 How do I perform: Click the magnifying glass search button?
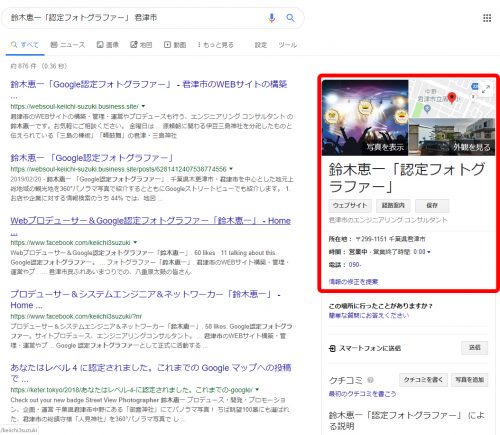290,18
